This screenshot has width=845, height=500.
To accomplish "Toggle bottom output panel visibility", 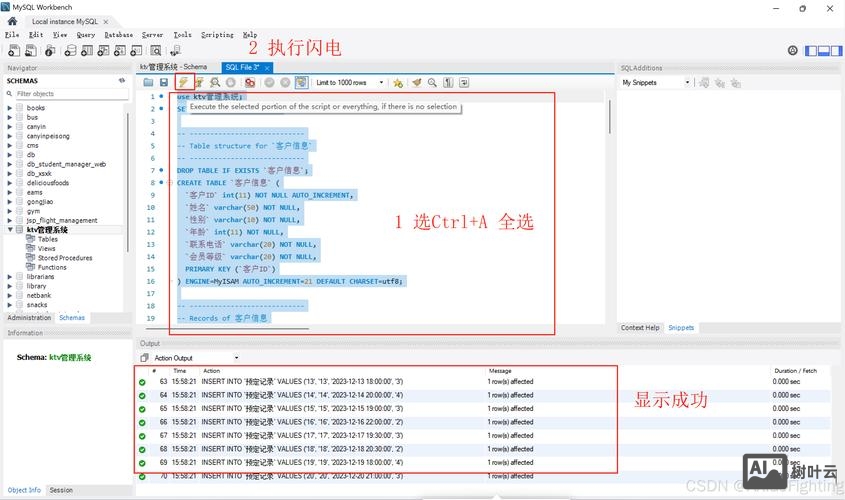I will (823, 51).
